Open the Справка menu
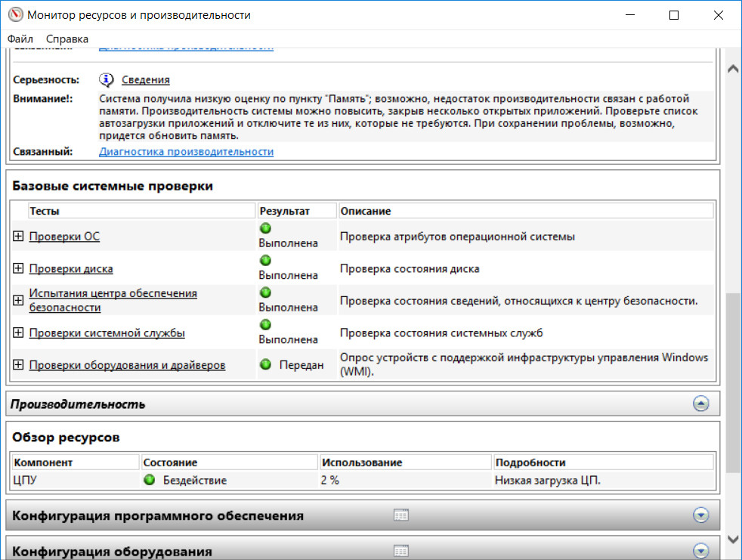This screenshot has height=560, width=742. coord(67,39)
